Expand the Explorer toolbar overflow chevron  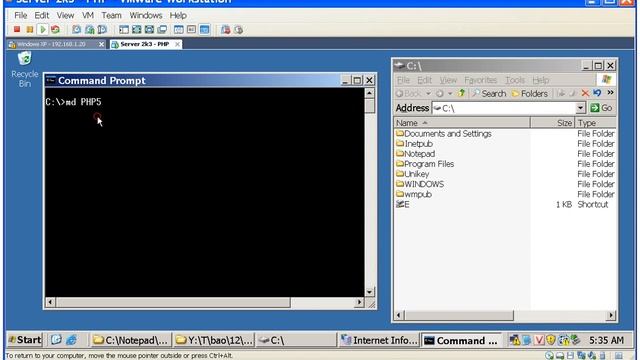tap(610, 93)
